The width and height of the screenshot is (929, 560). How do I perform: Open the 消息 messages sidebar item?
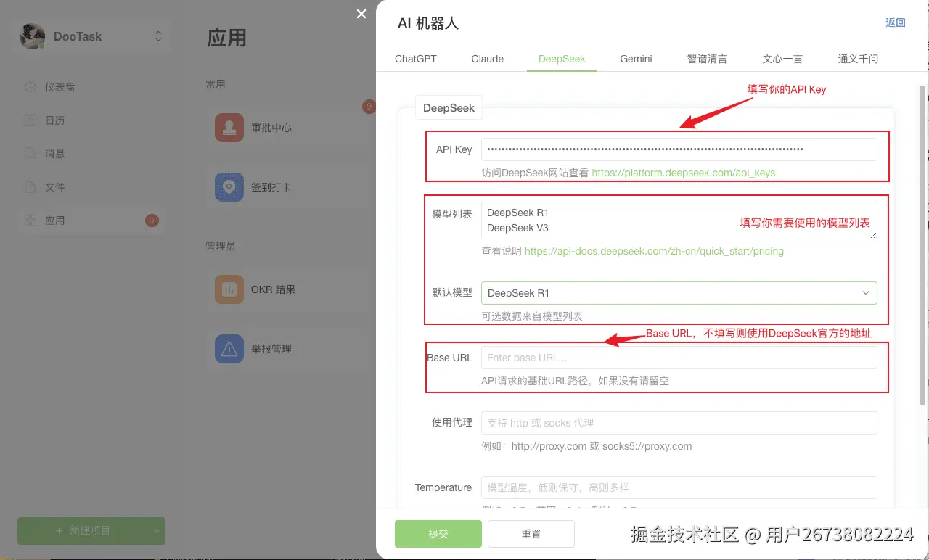[x=91, y=154]
